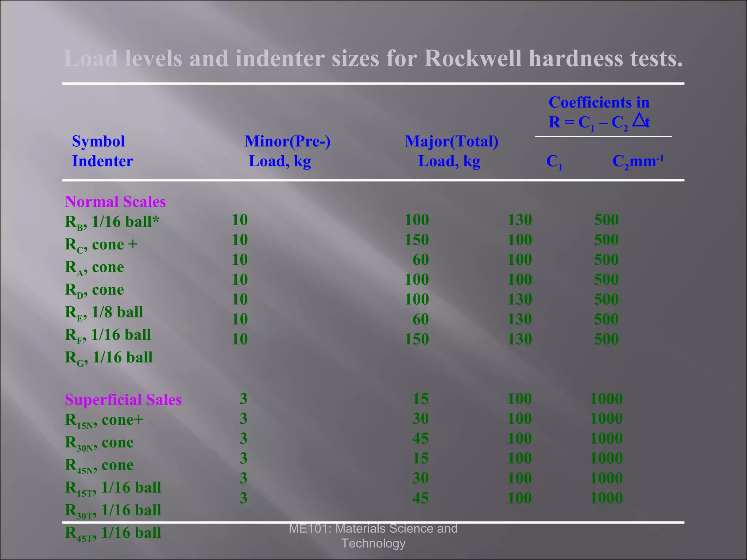Select the 'C1' coefficient column header
Screen dimensions: 747x560
(x=554, y=162)
